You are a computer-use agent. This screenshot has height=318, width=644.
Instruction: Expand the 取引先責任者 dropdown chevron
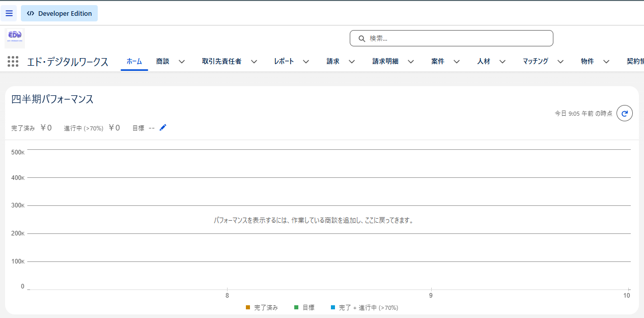click(x=254, y=62)
